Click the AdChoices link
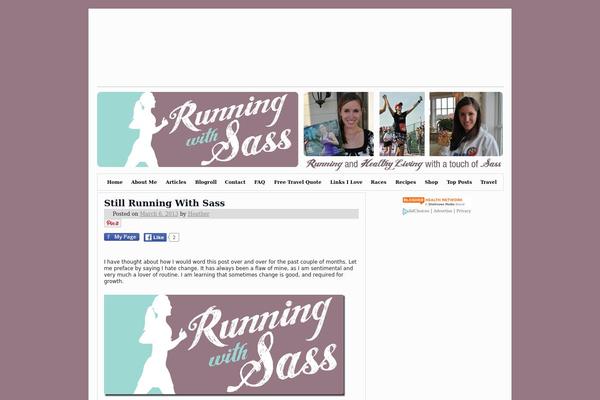 click(x=419, y=211)
